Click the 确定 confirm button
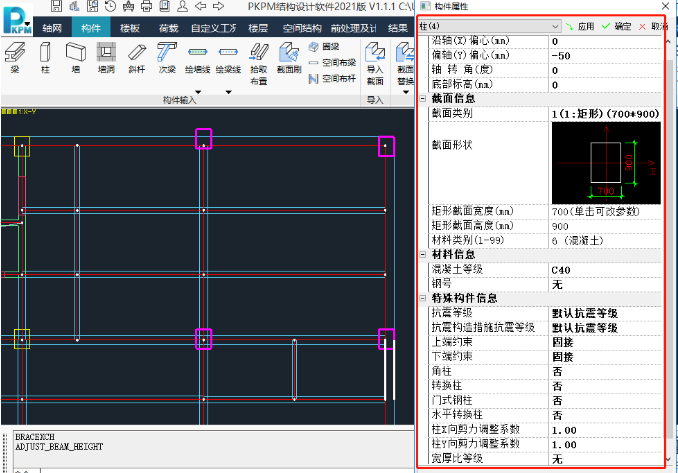The image size is (678, 473). (x=617, y=26)
